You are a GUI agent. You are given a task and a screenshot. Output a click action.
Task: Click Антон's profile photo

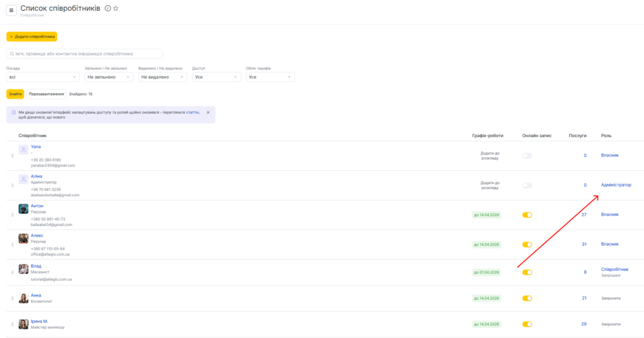pyautogui.click(x=23, y=209)
